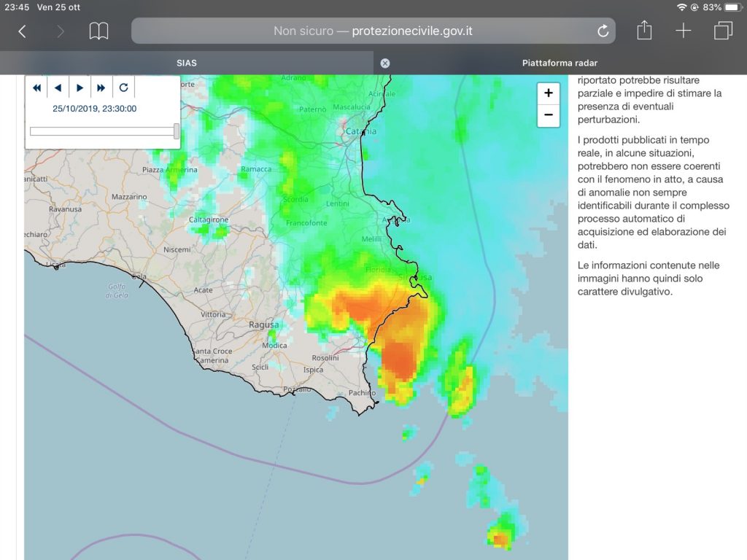Zoom in on the radar map

tap(548, 93)
